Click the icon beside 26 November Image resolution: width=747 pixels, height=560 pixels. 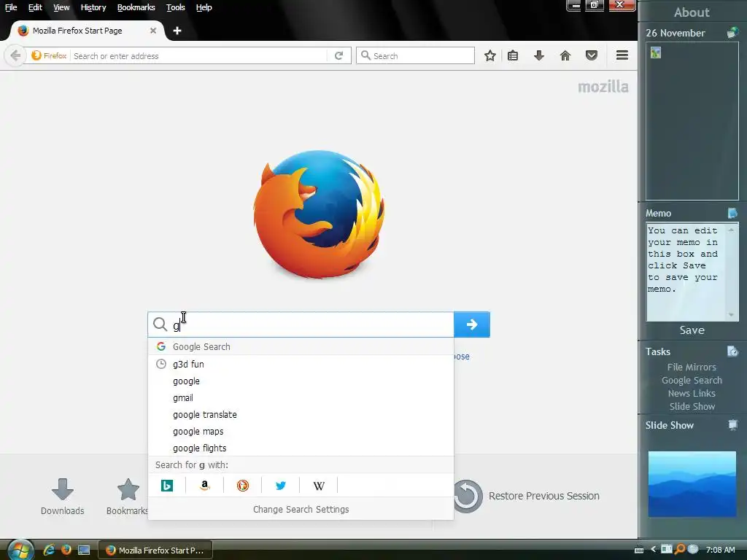(x=732, y=33)
